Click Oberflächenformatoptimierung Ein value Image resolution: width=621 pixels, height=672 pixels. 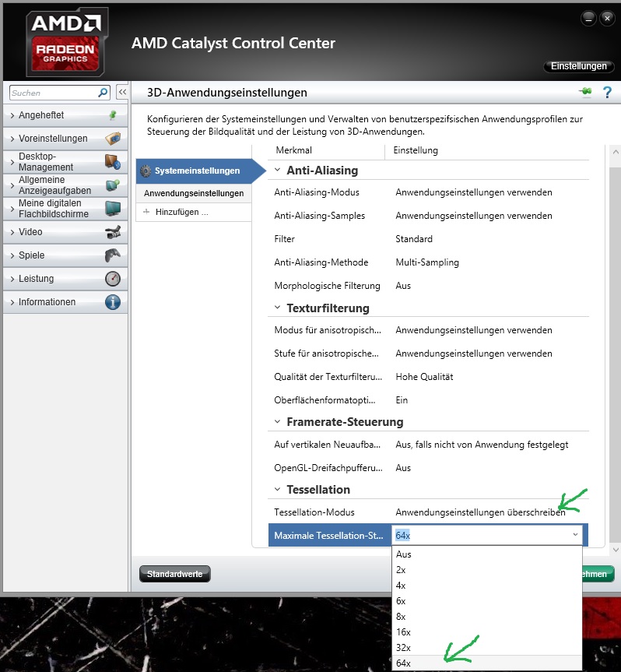coord(402,400)
